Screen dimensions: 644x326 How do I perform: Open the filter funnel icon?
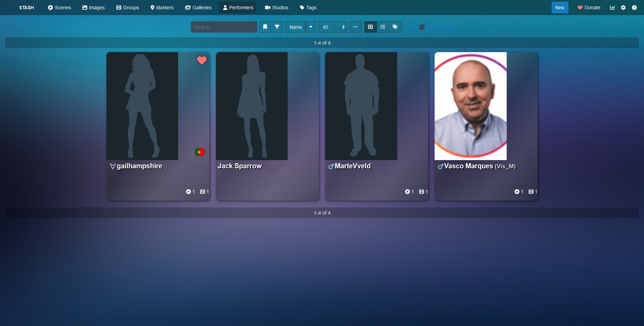[277, 27]
